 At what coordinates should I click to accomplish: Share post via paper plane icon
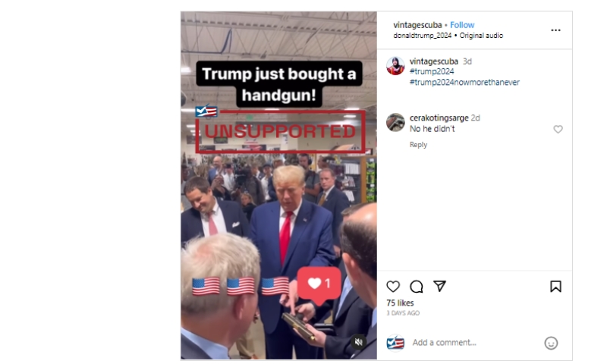pyautogui.click(x=439, y=286)
